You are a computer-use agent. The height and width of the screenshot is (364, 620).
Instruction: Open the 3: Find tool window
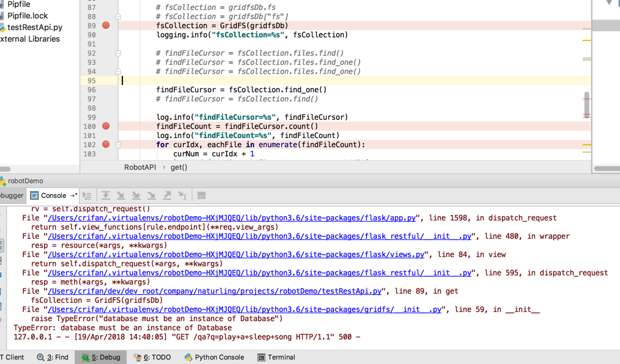click(x=53, y=357)
